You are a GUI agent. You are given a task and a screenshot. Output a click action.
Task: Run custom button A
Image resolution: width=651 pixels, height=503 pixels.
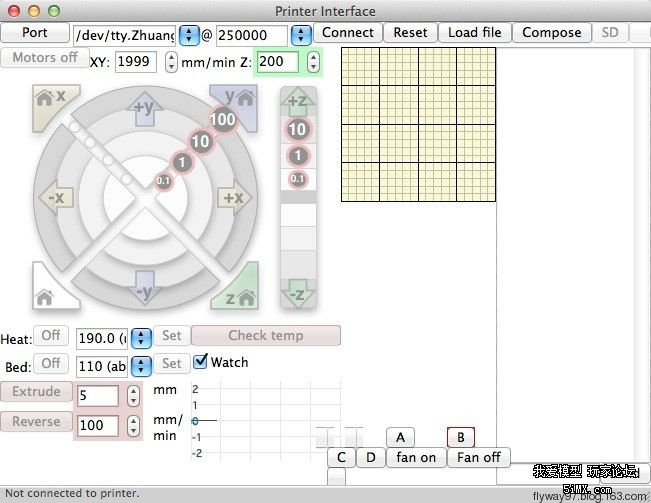coord(400,437)
